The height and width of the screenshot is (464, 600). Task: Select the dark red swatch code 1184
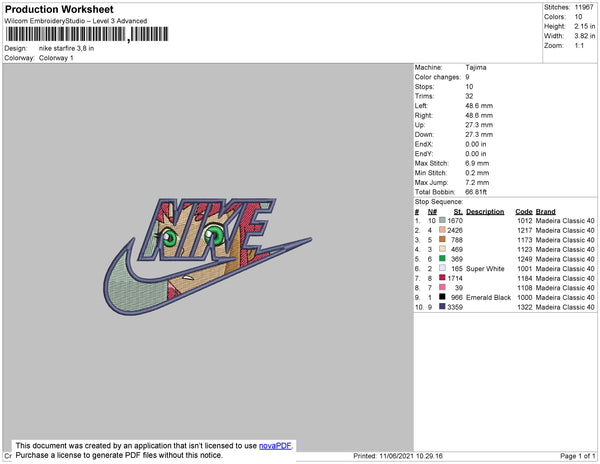pos(442,278)
